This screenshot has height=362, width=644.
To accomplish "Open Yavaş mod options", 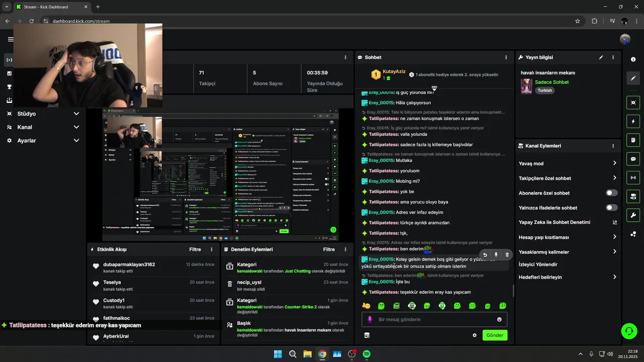I will pyautogui.click(x=568, y=163).
